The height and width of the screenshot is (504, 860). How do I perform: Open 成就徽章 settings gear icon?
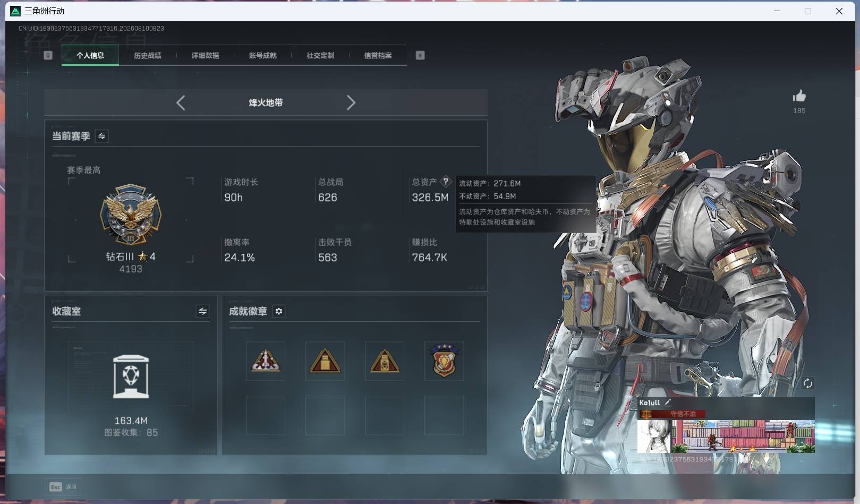pyautogui.click(x=279, y=311)
